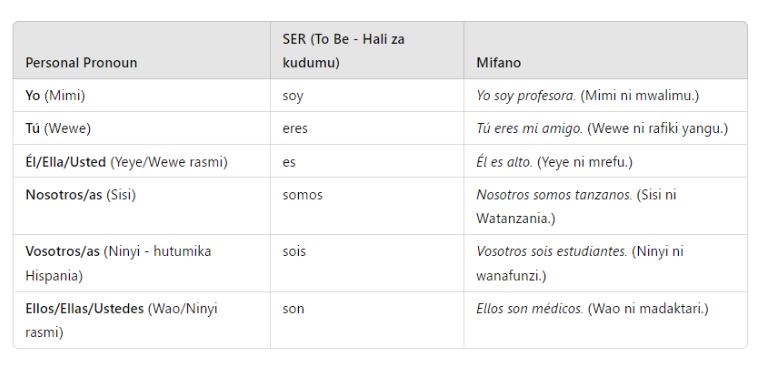Click the verb form son
This screenshot has height=380, width=773.
click(x=293, y=309)
